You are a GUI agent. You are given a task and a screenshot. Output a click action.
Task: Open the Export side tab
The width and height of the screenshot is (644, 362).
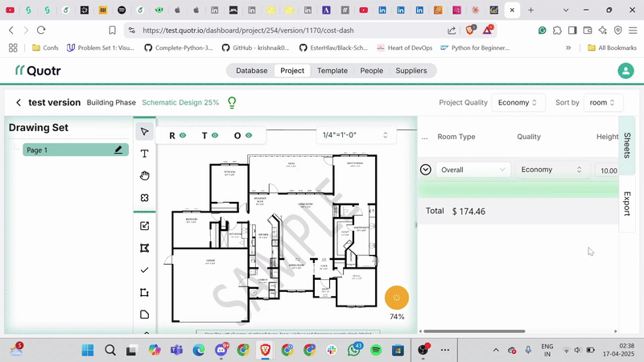click(x=627, y=204)
